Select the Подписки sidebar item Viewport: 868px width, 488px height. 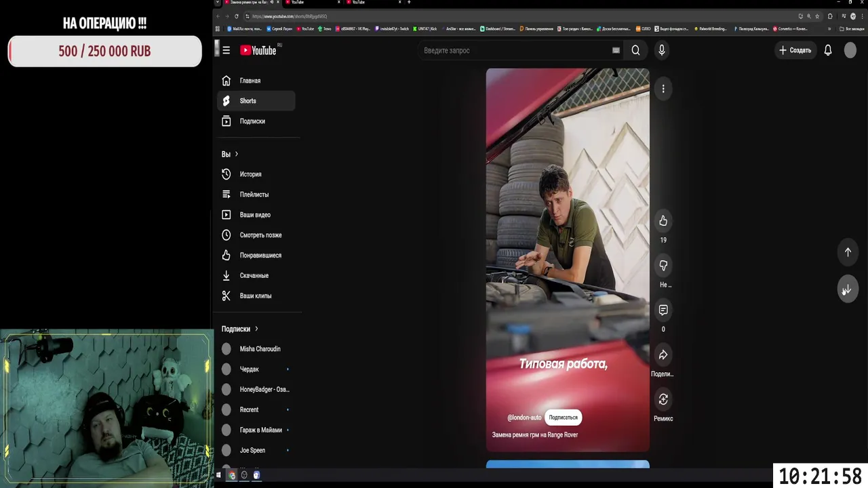pyautogui.click(x=256, y=121)
